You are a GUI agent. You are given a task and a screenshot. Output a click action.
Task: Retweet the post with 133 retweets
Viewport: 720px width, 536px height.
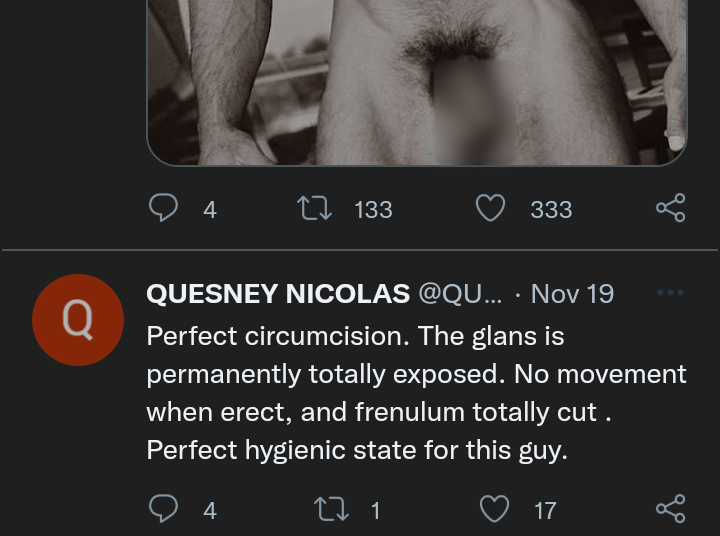(316, 208)
